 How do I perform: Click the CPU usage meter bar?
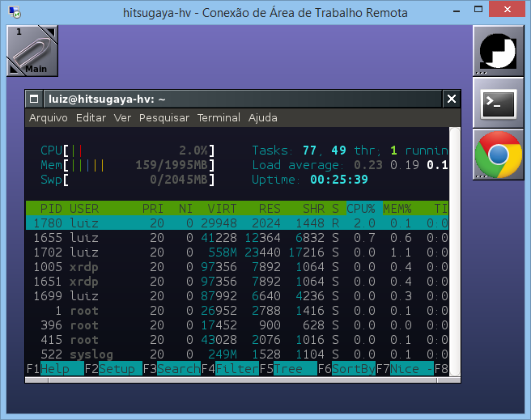tap(127, 151)
